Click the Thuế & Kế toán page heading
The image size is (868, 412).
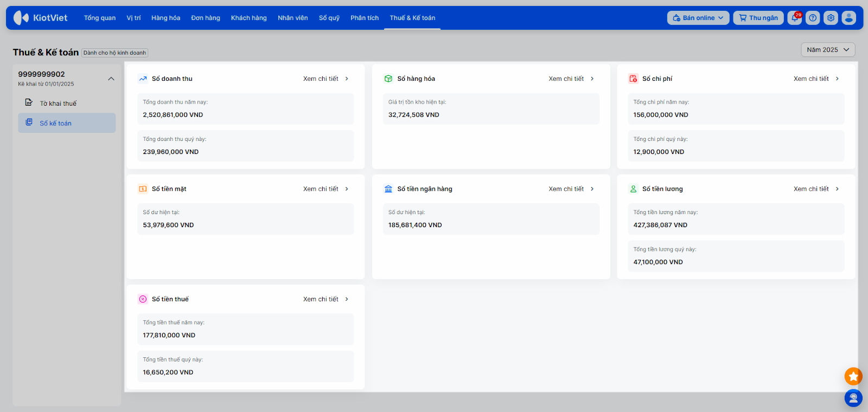pos(46,52)
